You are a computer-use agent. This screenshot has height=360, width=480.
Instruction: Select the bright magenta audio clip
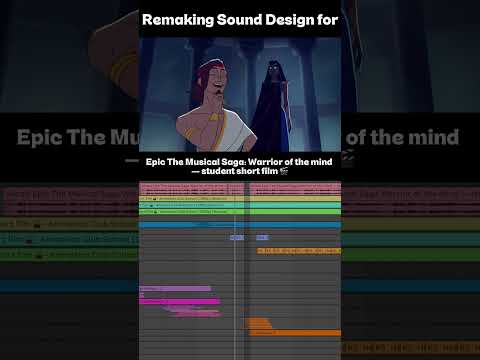click(180, 302)
